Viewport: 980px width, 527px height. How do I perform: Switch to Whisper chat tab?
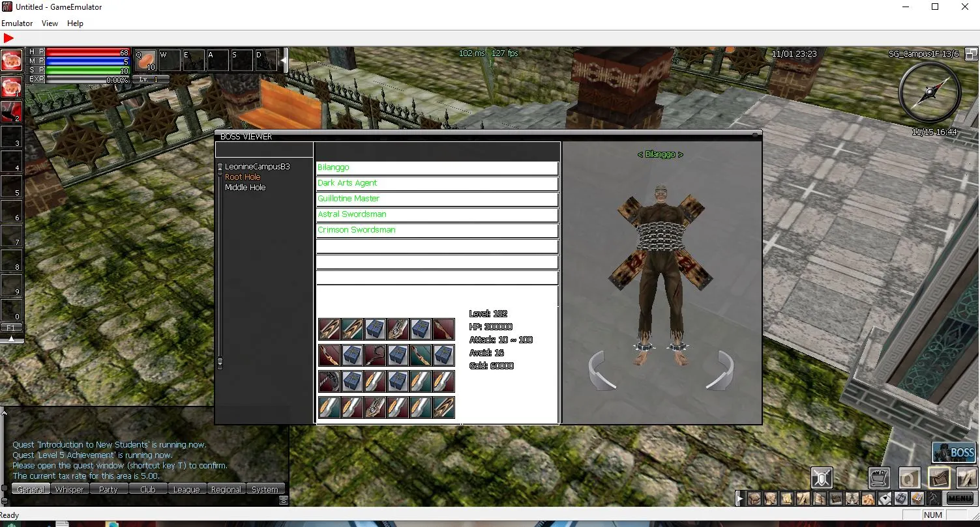[69, 489]
